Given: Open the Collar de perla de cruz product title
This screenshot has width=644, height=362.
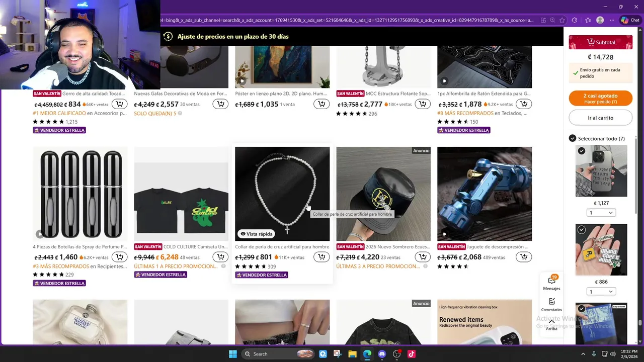Looking at the screenshot, I should point(282,247).
